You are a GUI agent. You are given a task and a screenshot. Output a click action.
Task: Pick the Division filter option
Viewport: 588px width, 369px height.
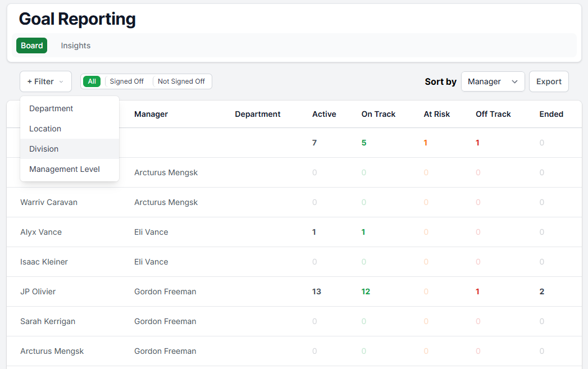click(44, 149)
